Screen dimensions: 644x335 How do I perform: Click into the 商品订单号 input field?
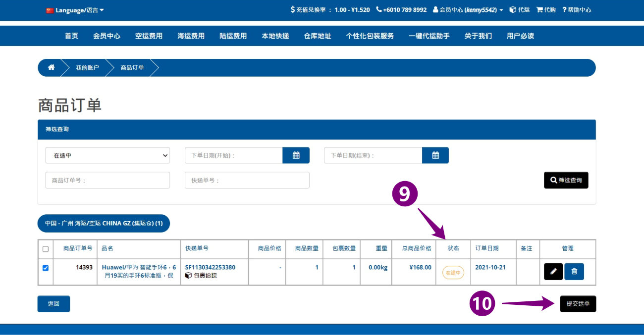(107, 181)
